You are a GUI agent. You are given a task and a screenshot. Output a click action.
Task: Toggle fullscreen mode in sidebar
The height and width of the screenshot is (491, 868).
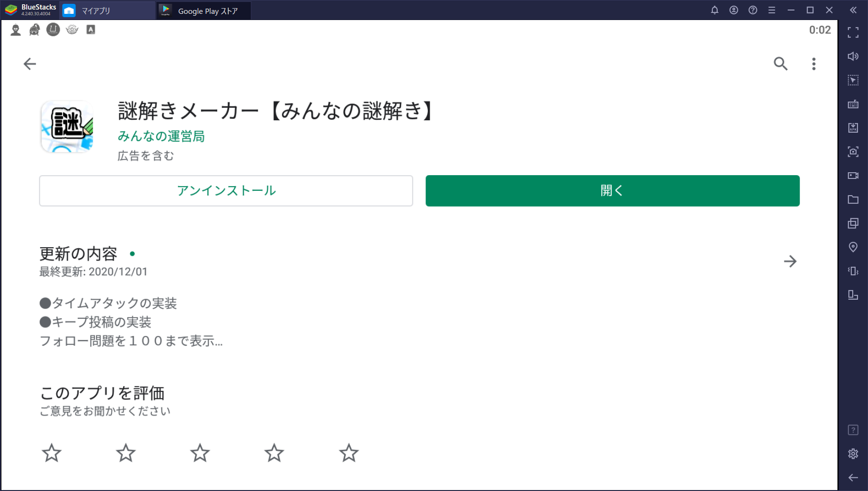click(853, 32)
